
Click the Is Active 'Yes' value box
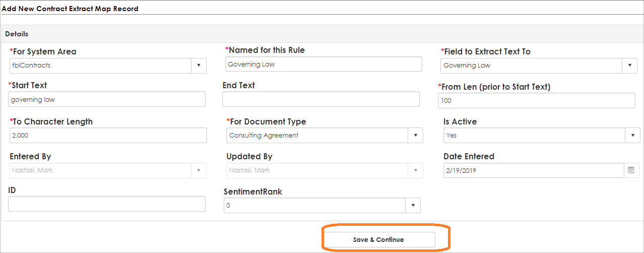pos(534,135)
